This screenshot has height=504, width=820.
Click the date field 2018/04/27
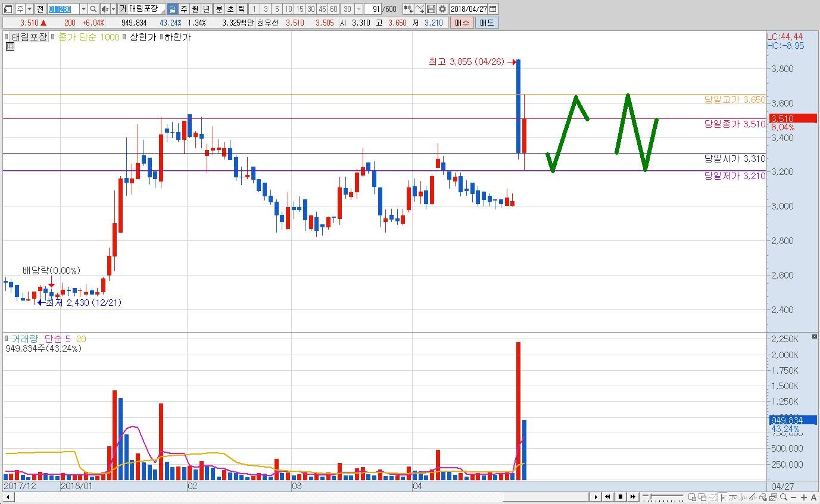pyautogui.click(x=469, y=9)
